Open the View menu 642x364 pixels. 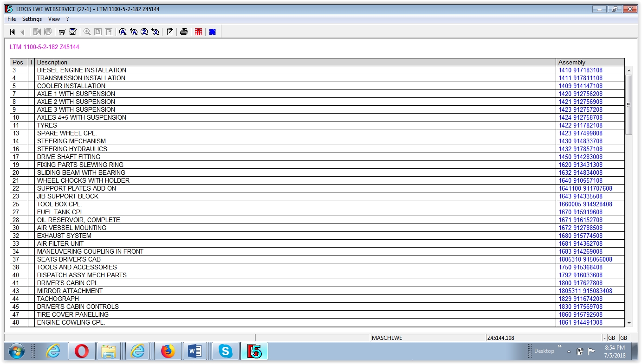click(54, 19)
